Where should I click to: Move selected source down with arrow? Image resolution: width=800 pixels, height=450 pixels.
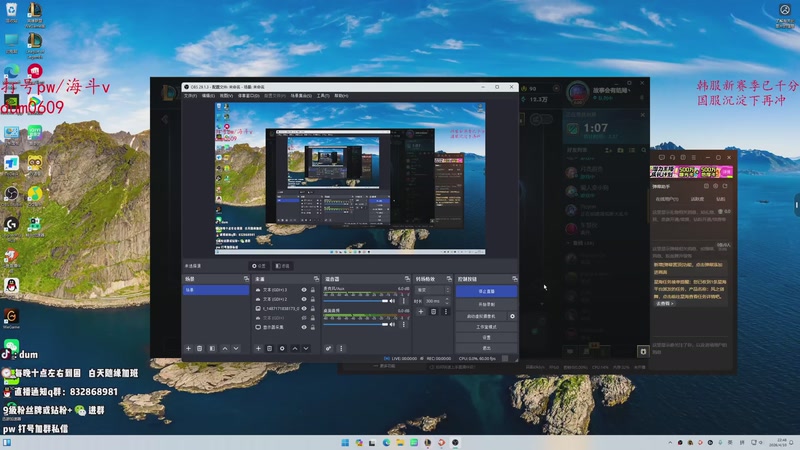(305, 348)
